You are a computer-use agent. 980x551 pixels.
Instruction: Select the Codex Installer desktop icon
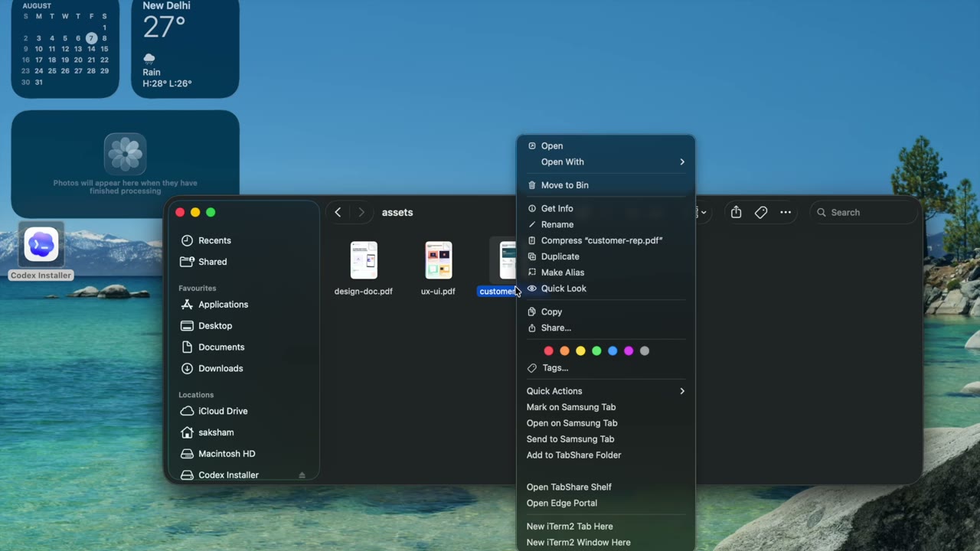pos(41,253)
